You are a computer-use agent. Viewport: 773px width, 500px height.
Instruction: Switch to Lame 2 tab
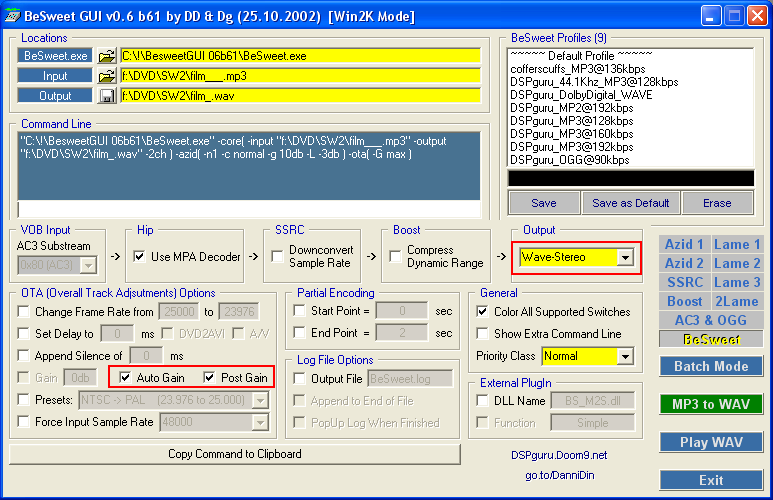point(737,263)
